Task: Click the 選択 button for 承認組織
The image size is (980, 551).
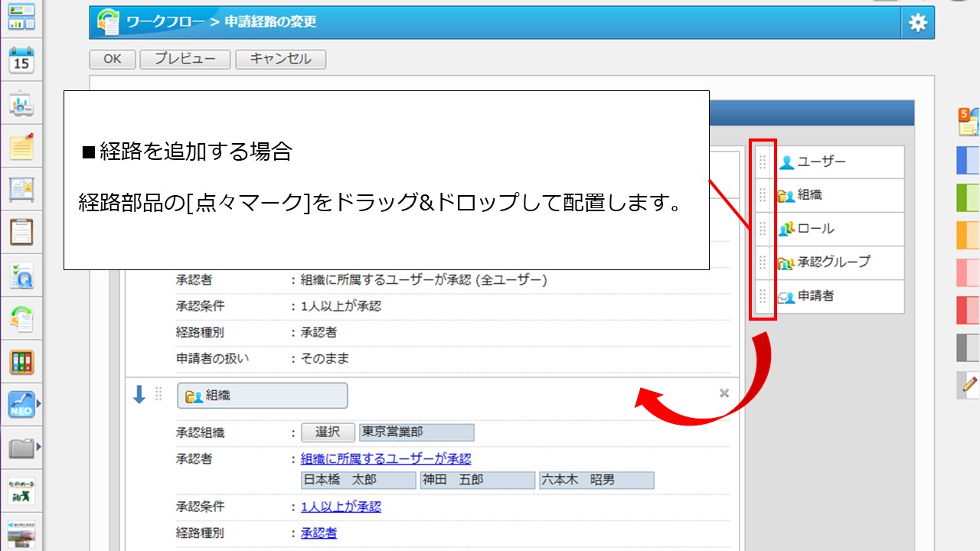Action: pyautogui.click(x=328, y=432)
